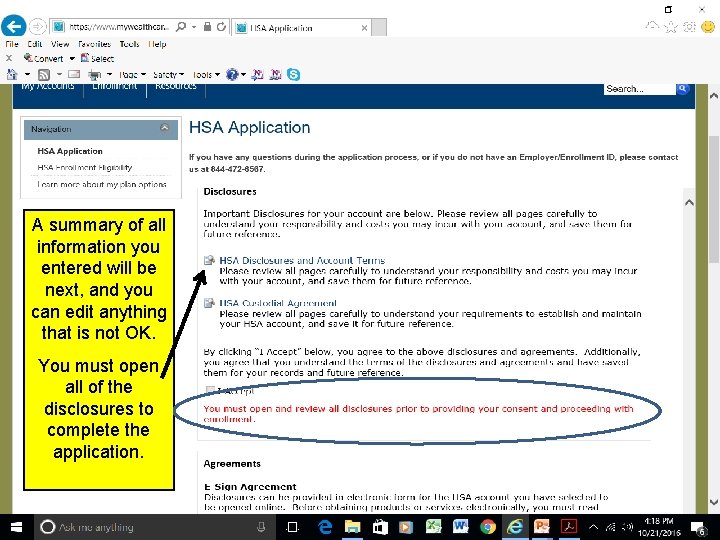Click HSA Enrollment Eligibility navigation link

point(84,168)
